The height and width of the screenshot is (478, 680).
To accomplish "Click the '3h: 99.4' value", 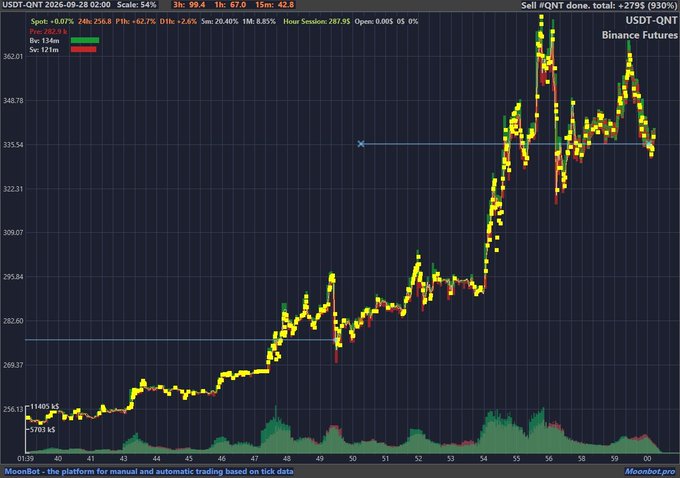I will (x=189, y=5).
